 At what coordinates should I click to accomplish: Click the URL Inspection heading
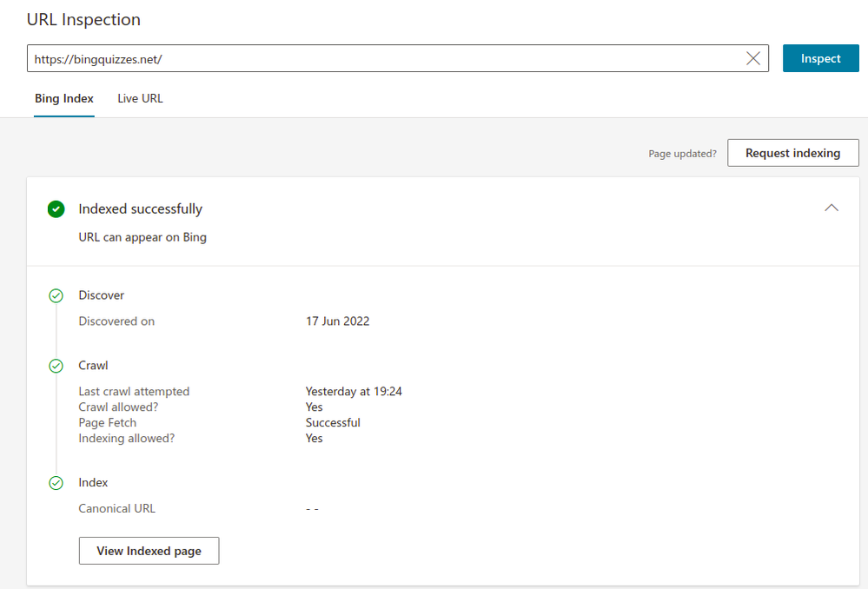[x=83, y=19]
